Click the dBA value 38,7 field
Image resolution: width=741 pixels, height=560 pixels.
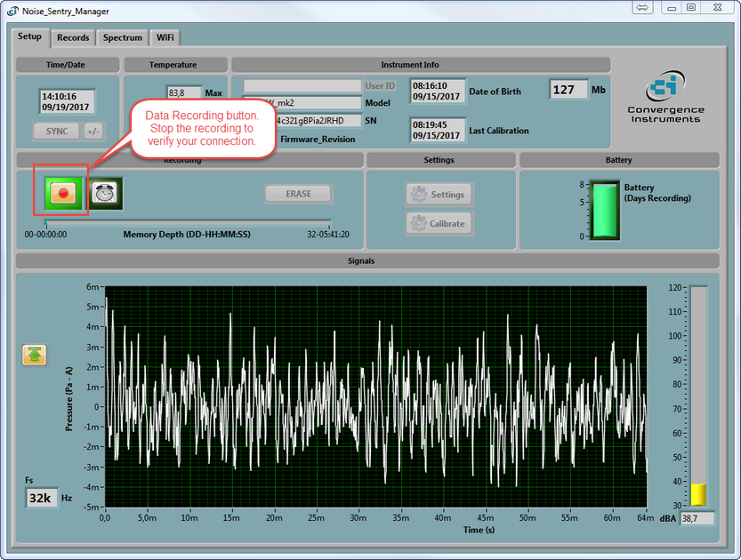click(697, 518)
